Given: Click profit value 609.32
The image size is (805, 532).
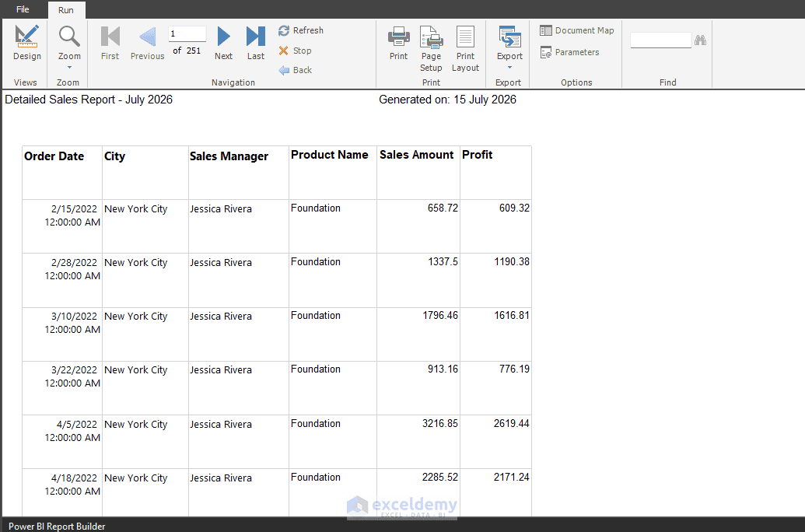Looking at the screenshot, I should [x=514, y=208].
